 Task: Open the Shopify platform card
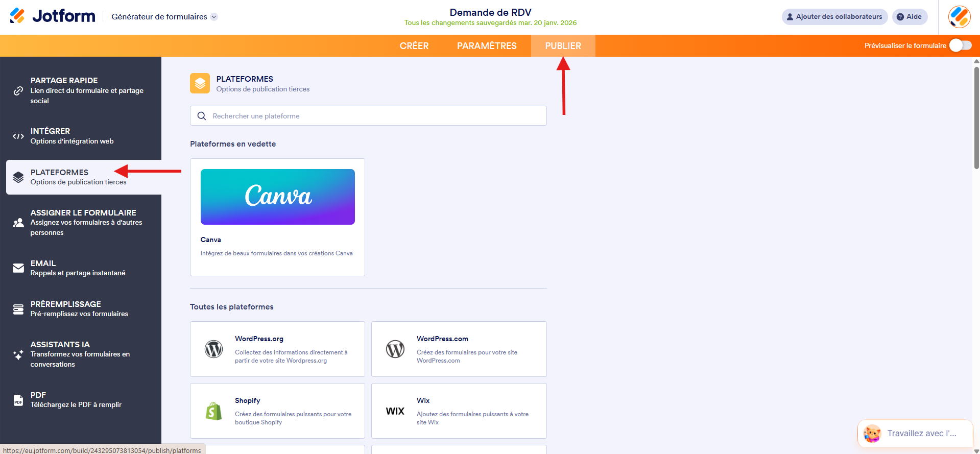(277, 411)
